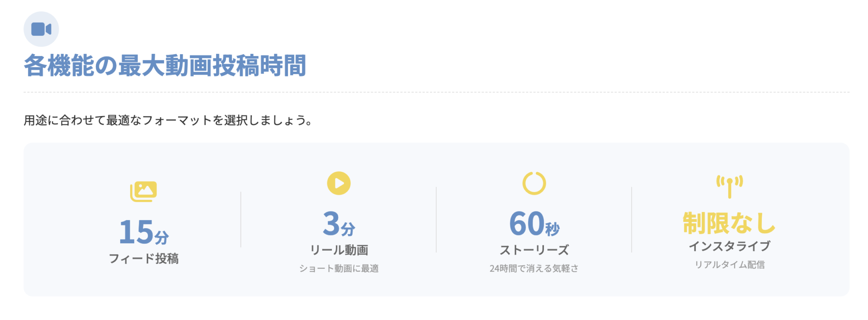Click the ショート動画に最適 caption

pyautogui.click(x=339, y=268)
